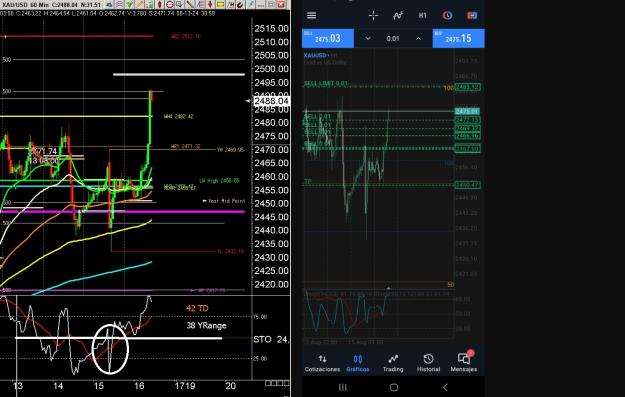The image size is (625, 397).
Task: Activate the crosshair tool in mobile chart
Action: [373, 16]
